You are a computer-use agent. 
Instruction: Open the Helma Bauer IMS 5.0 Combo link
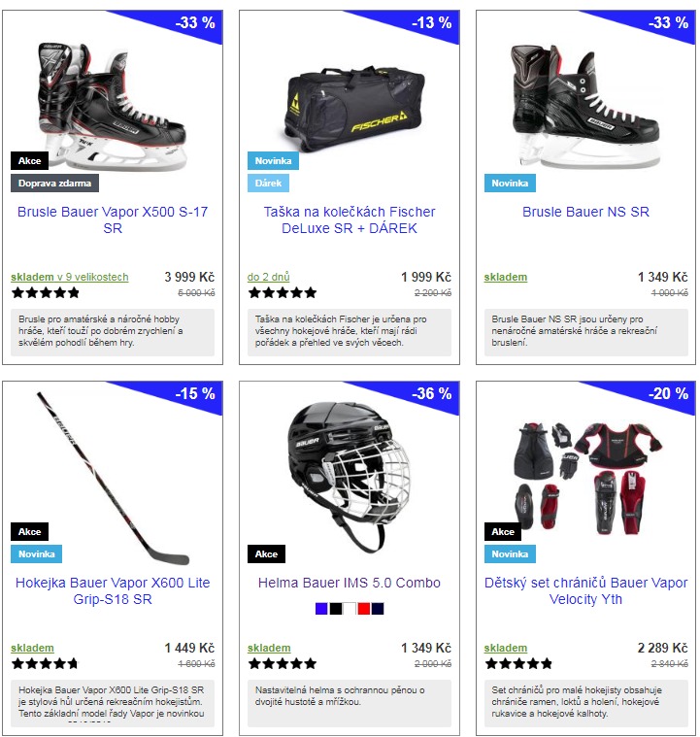point(350,583)
